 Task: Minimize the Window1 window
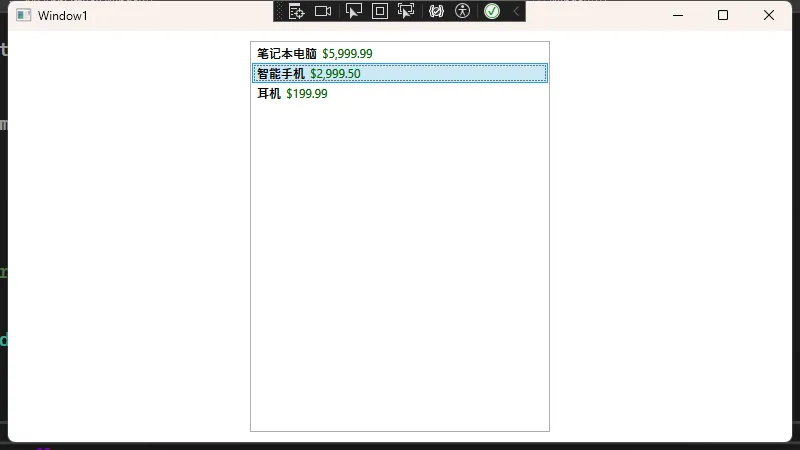coord(677,15)
